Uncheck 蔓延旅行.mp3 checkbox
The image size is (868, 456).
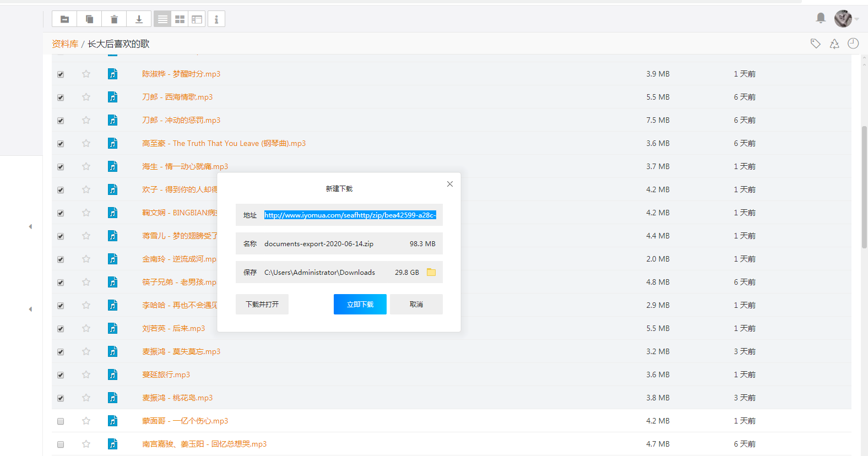pyautogui.click(x=61, y=375)
